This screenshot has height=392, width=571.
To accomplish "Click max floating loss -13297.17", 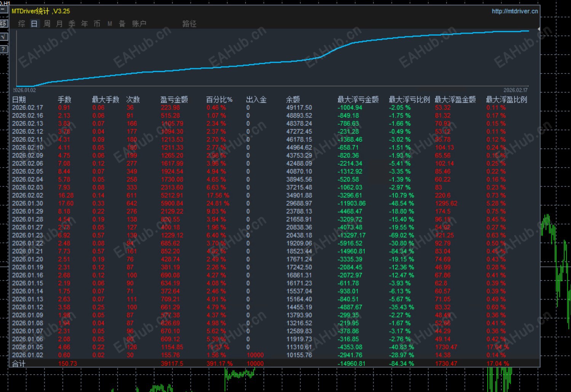I will [x=351, y=235].
